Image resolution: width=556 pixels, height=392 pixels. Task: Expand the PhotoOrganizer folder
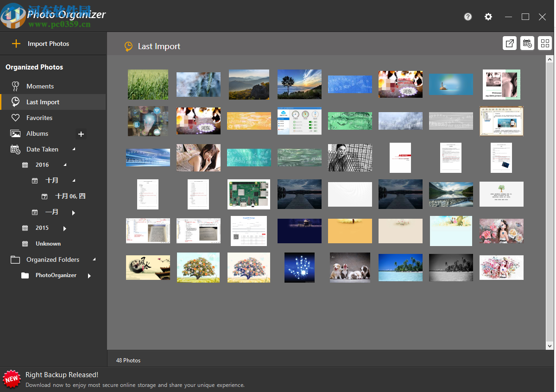(89, 275)
